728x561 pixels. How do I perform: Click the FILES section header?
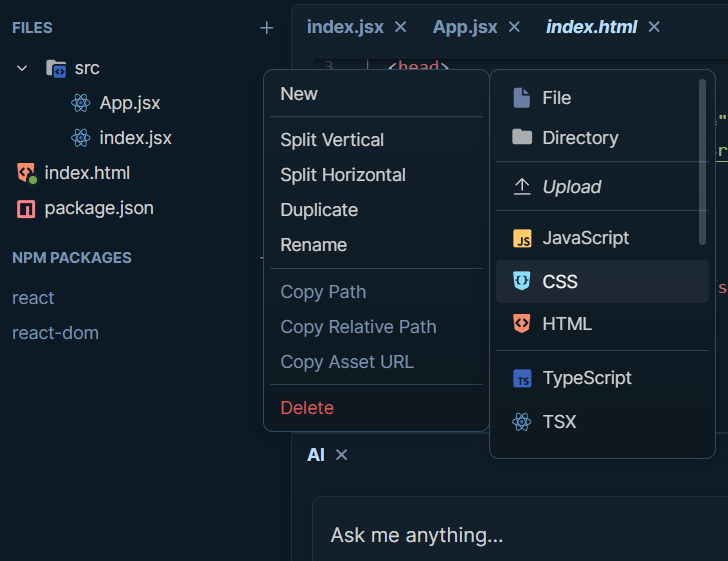pos(32,28)
